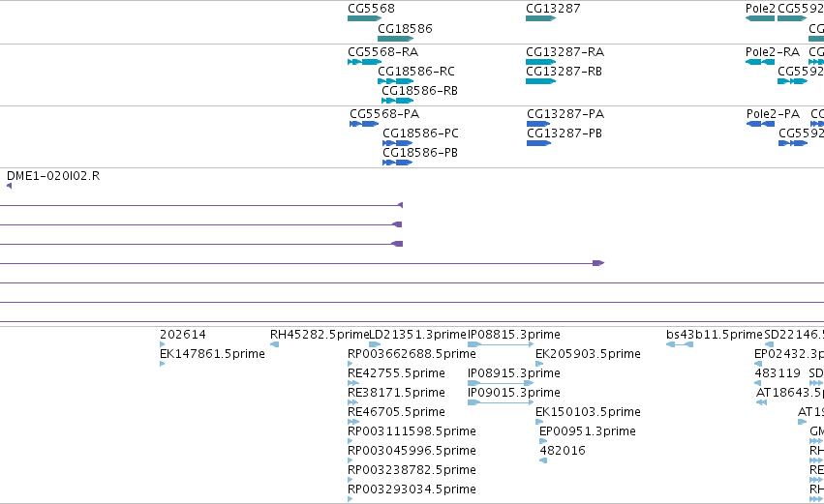The width and height of the screenshot is (824, 504).
Task: Click the CG13287 gene label
Action: click(x=553, y=9)
